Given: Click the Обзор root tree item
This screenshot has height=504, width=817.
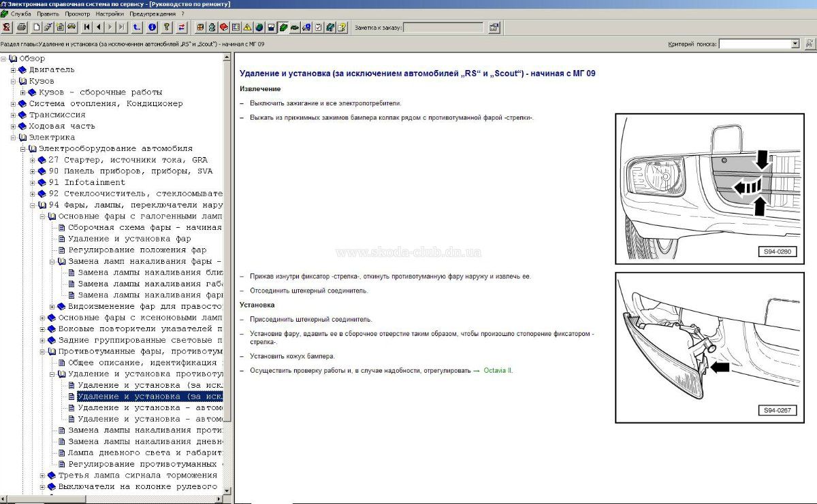Looking at the screenshot, I should 32,58.
